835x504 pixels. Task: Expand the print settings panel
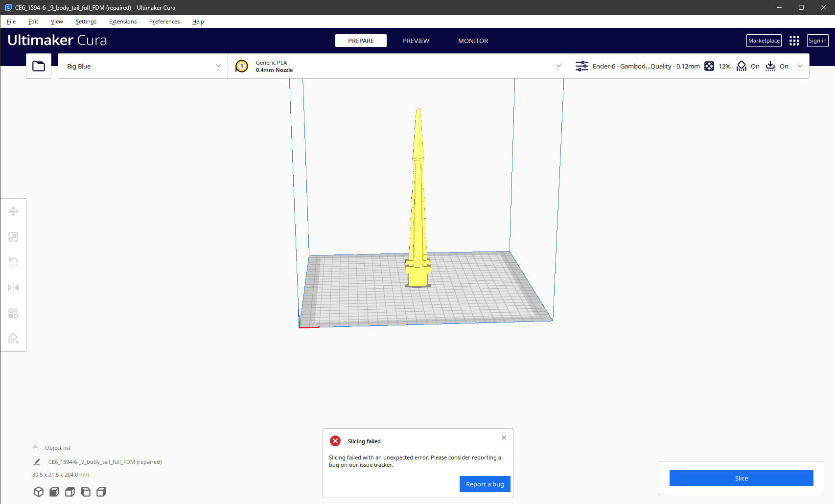click(x=800, y=66)
